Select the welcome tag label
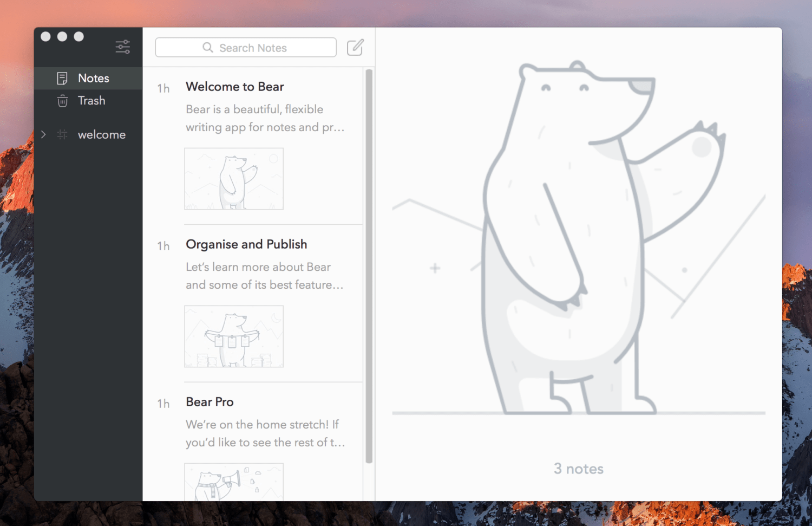 pyautogui.click(x=102, y=135)
